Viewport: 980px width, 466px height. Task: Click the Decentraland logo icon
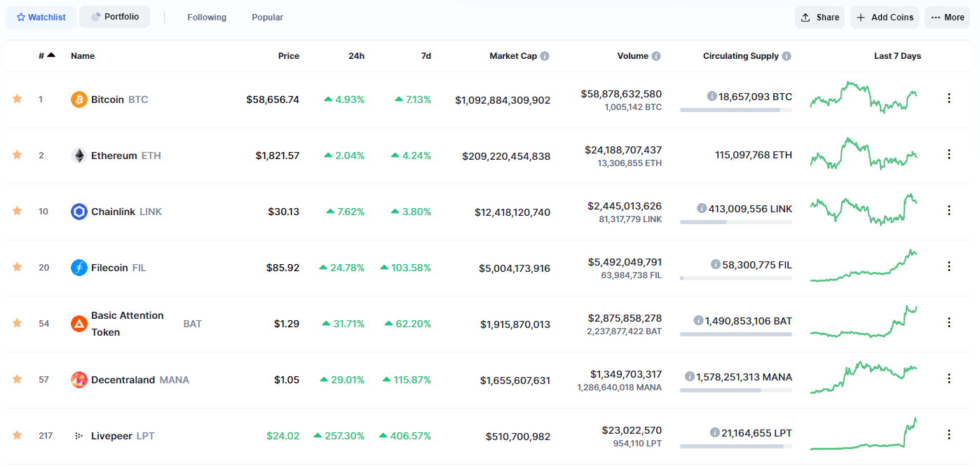coord(79,380)
